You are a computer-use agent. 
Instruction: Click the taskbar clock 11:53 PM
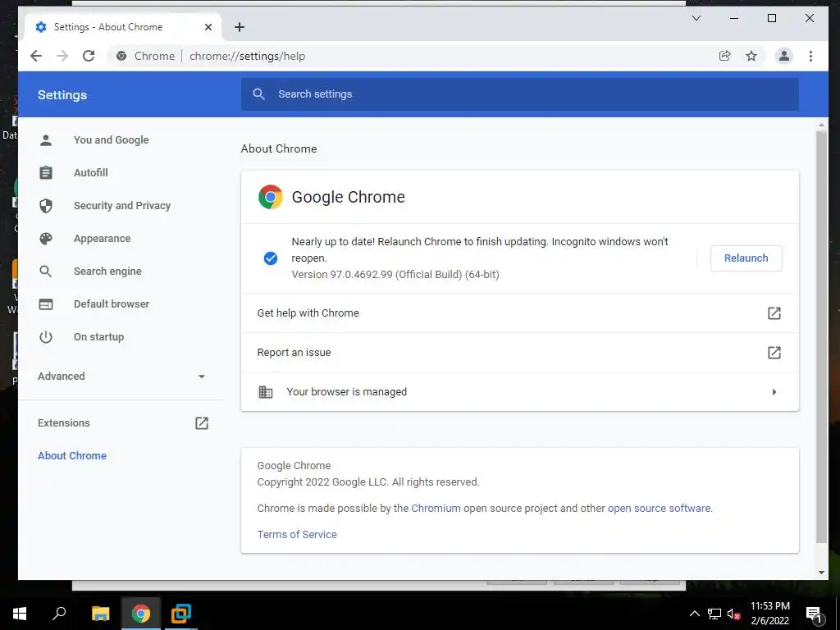point(769,606)
